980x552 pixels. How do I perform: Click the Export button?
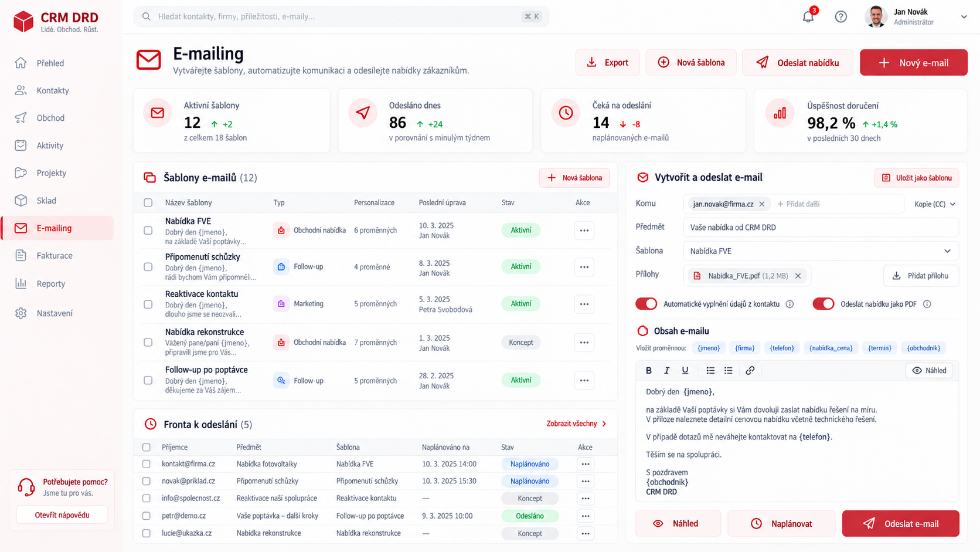pos(607,63)
